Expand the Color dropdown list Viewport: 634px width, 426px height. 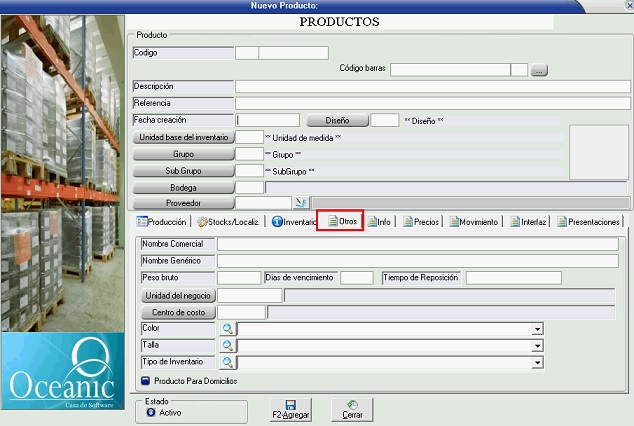pos(537,328)
